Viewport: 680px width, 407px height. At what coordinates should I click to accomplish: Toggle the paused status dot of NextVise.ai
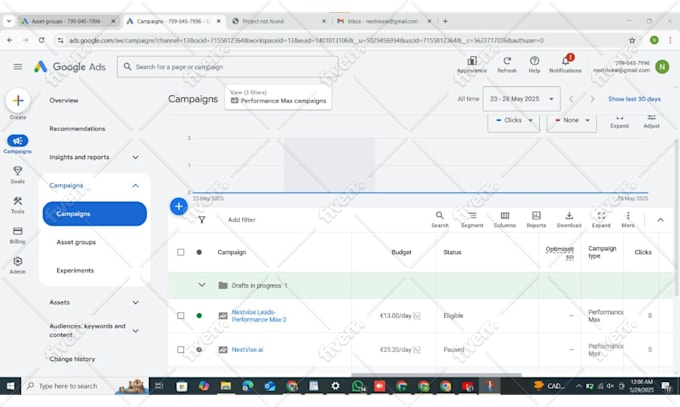[199, 349]
